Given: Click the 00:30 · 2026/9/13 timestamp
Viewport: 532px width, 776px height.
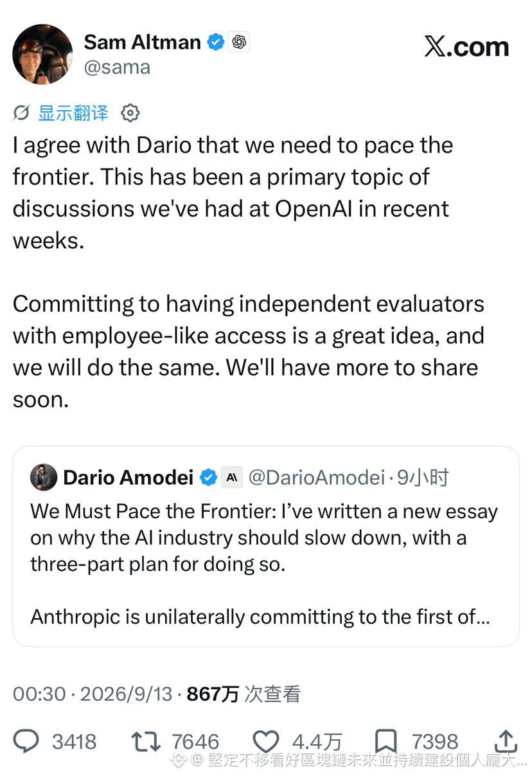Looking at the screenshot, I should point(93,694).
